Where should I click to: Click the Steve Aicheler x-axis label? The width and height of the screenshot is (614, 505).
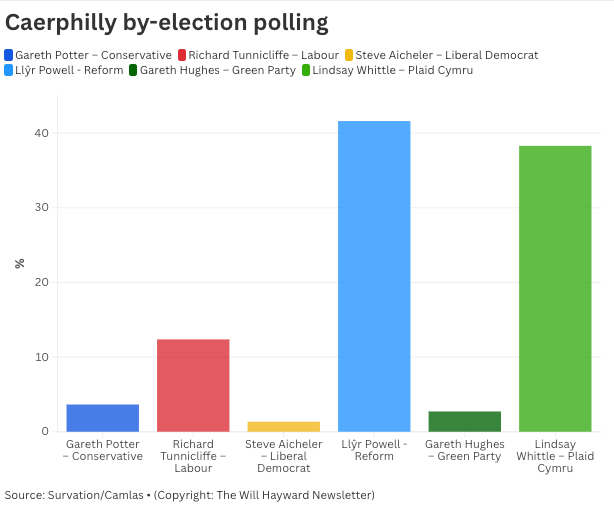coord(283,456)
